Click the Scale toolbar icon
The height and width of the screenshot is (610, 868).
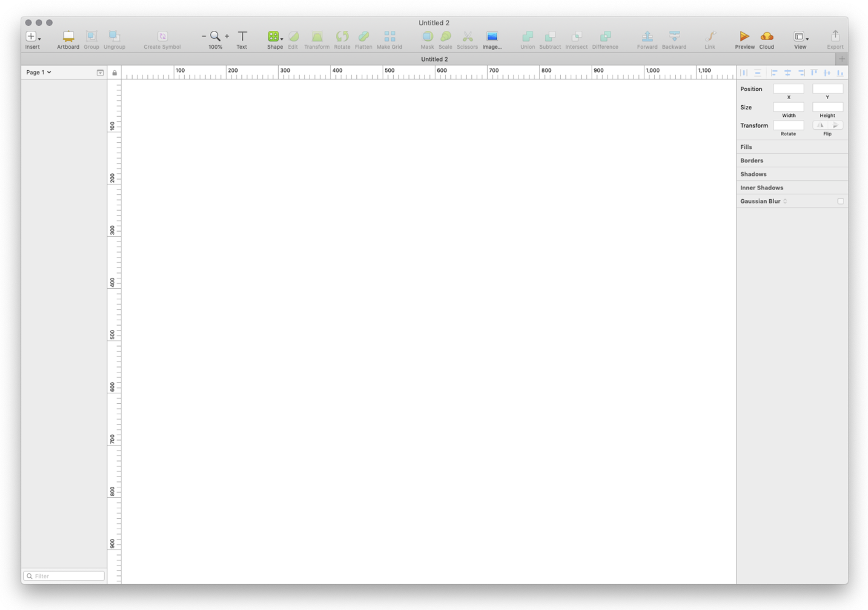[445, 36]
